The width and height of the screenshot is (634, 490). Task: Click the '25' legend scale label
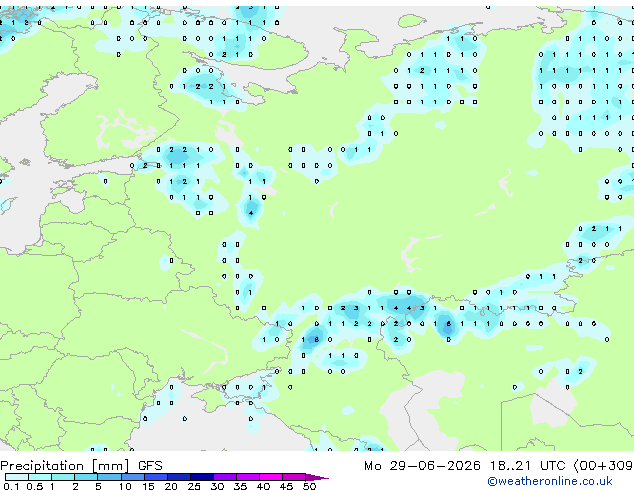pyautogui.click(x=194, y=486)
